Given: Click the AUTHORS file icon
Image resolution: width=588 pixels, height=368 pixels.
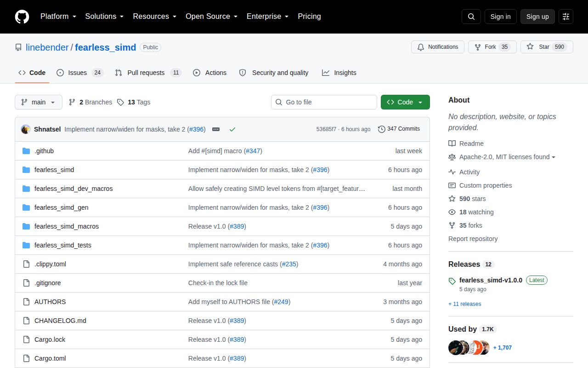Looking at the screenshot, I should 26,302.
